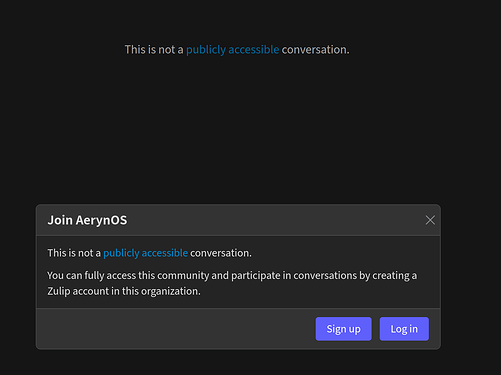Open 'publicly accessible' link in the dialog
This screenshot has height=375, width=501.
[x=145, y=253]
